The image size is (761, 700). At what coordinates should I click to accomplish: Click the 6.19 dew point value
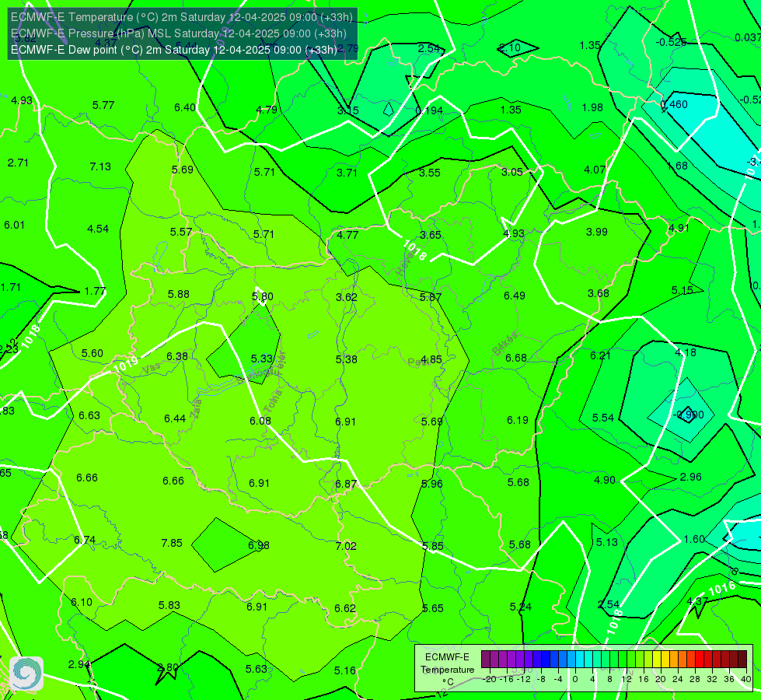(518, 420)
